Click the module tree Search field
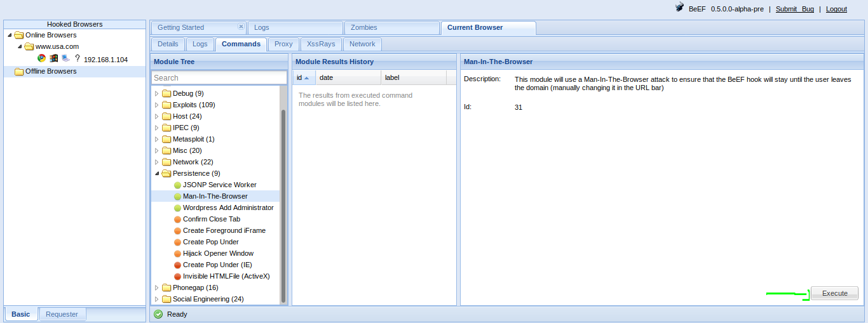The height and width of the screenshot is (323, 868). pos(219,77)
